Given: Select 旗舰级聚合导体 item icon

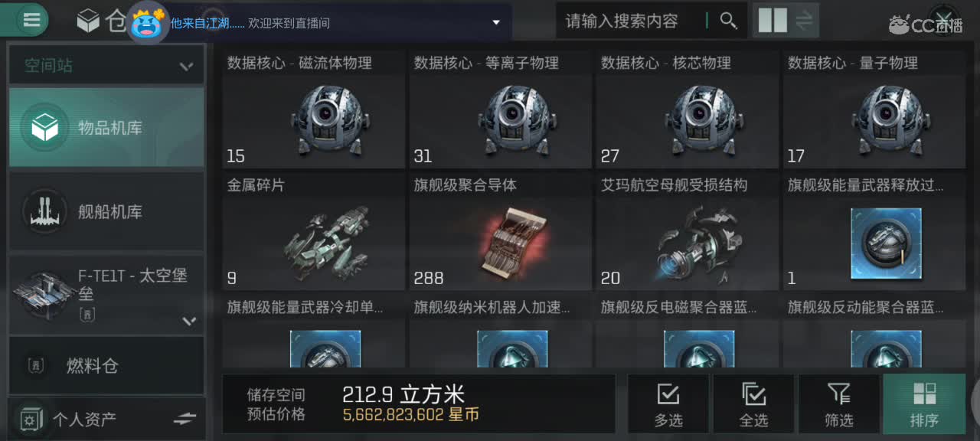Looking at the screenshot, I should (512, 241).
